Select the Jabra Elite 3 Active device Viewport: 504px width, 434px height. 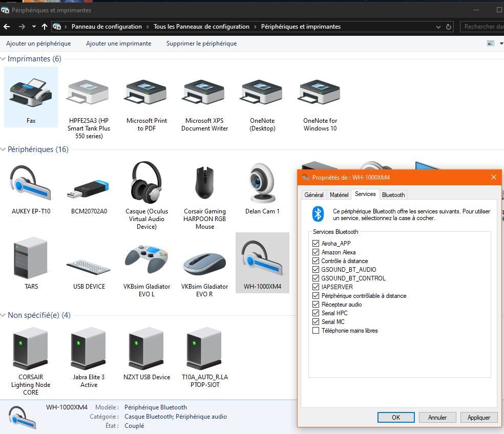89,357
